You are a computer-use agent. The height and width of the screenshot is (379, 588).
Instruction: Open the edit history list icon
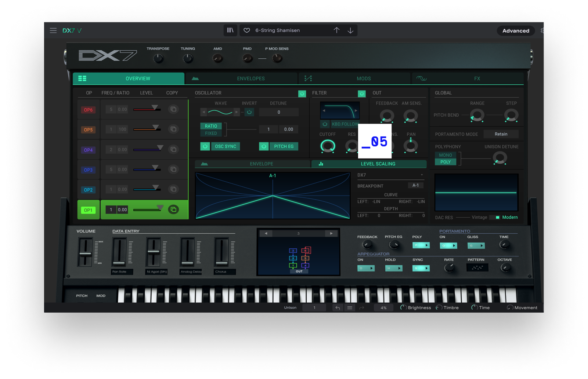click(350, 308)
